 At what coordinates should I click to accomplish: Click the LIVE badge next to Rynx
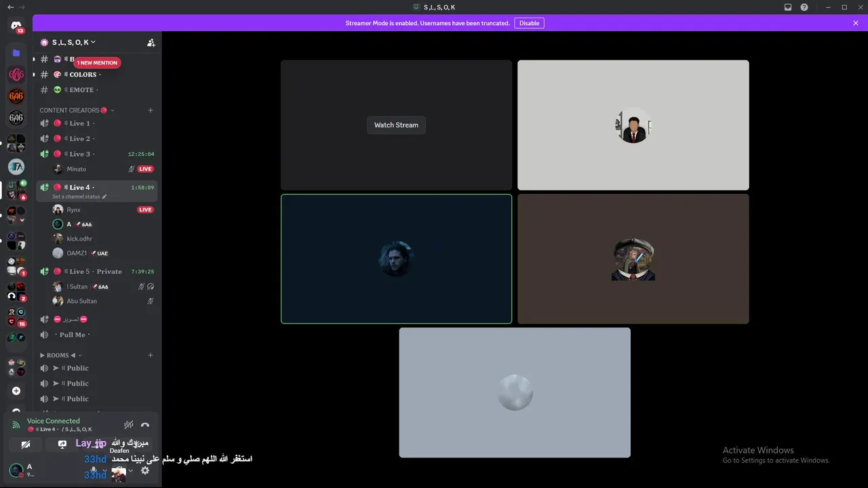(x=145, y=209)
